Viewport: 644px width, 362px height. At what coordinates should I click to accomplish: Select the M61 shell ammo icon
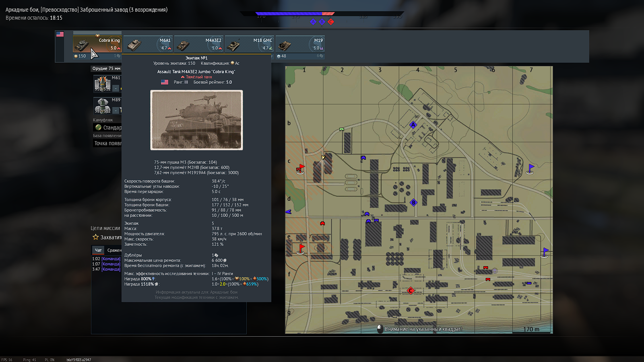[102, 84]
